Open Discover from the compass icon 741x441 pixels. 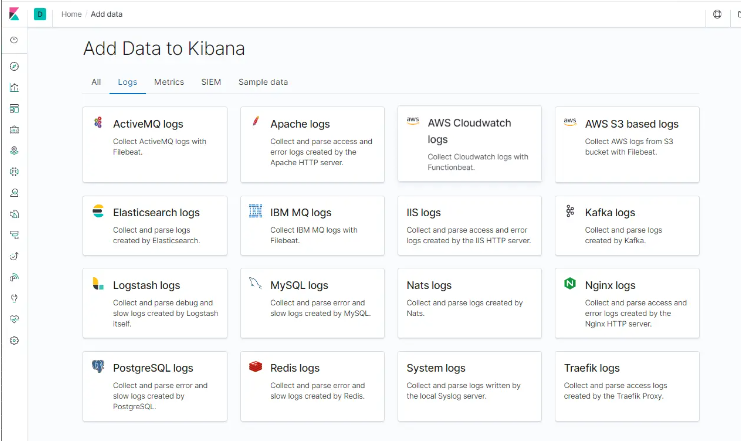click(14, 67)
